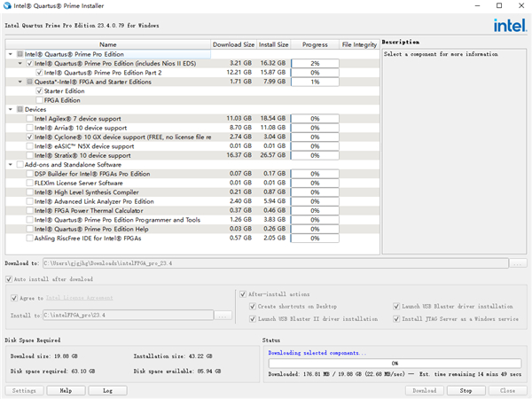Sort by the Install Size column header

click(x=273, y=44)
